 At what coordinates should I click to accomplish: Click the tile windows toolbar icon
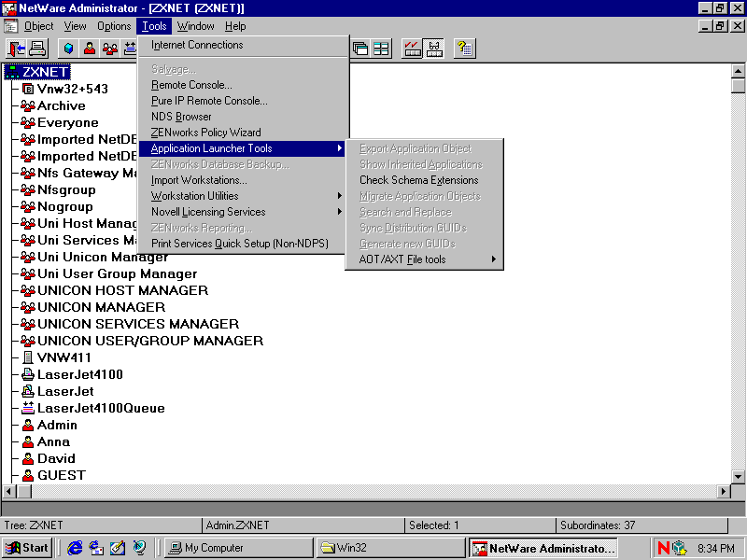381,49
